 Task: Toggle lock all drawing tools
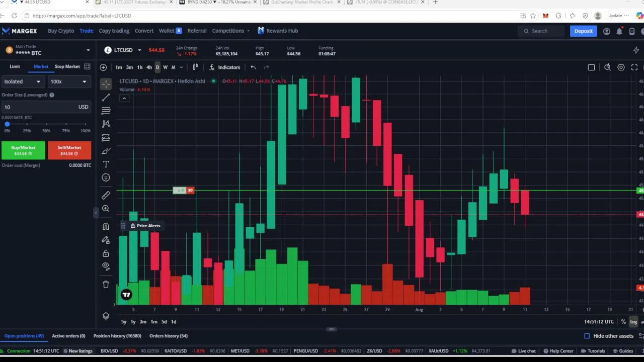pyautogui.click(x=106, y=253)
